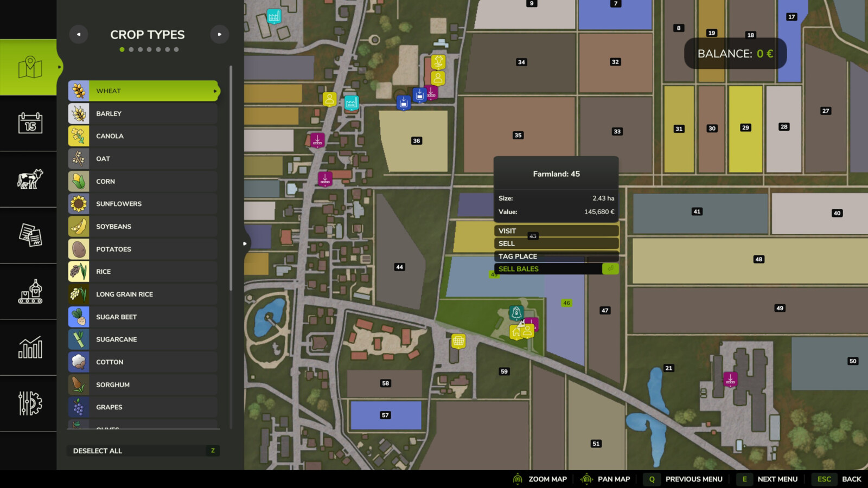
Task: Open the calendar page in sidebar
Action: (x=30, y=123)
